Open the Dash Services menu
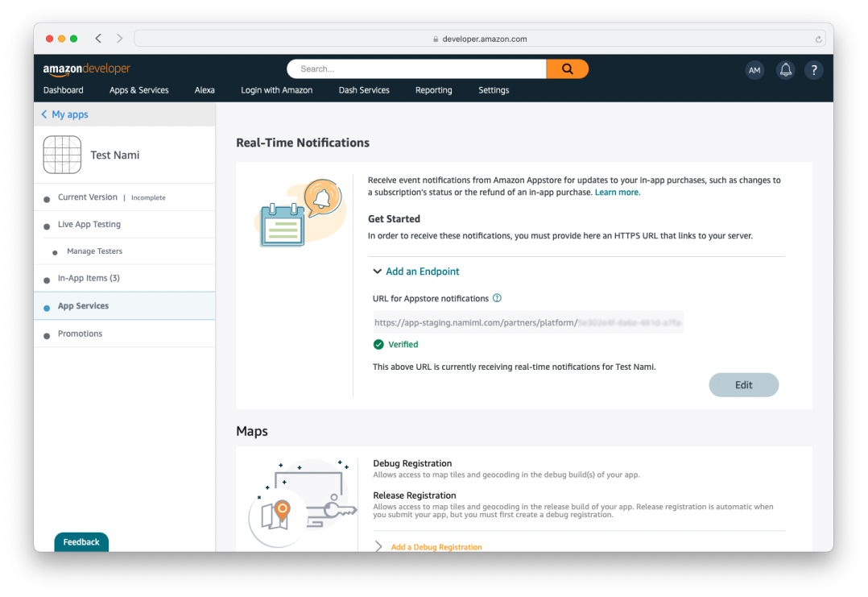The height and width of the screenshot is (597, 868). click(x=364, y=89)
